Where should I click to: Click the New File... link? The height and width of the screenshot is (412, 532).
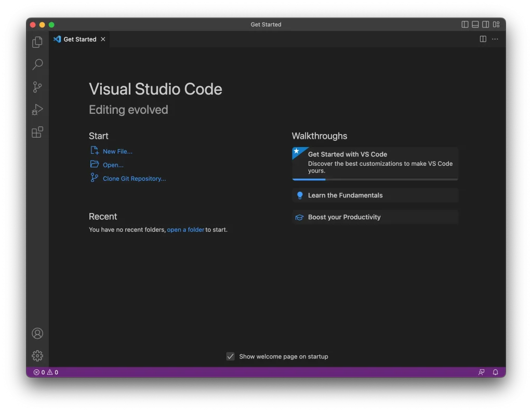click(x=117, y=152)
